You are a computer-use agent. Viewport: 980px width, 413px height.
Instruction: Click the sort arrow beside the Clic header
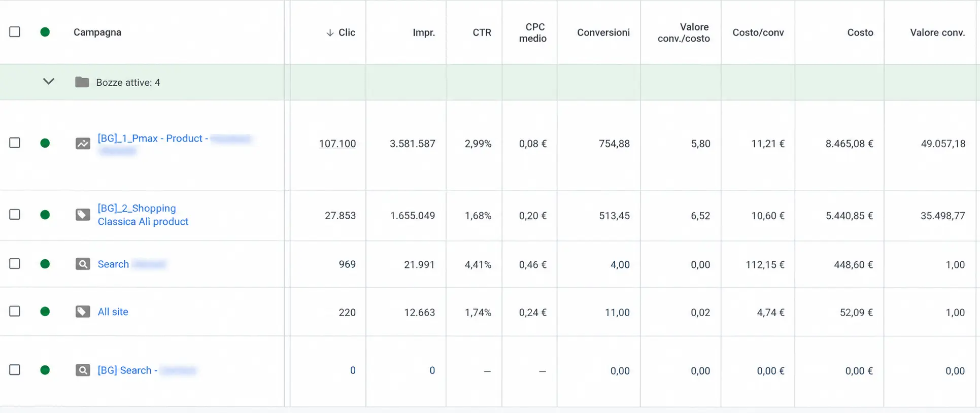coord(330,32)
